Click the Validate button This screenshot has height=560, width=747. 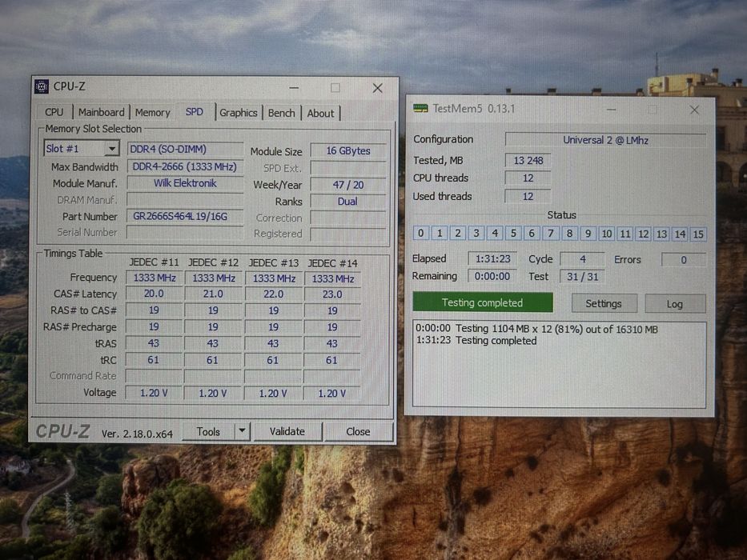click(287, 431)
